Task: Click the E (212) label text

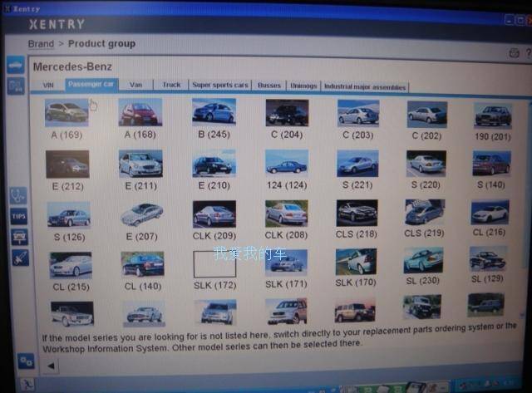Action: [68, 186]
